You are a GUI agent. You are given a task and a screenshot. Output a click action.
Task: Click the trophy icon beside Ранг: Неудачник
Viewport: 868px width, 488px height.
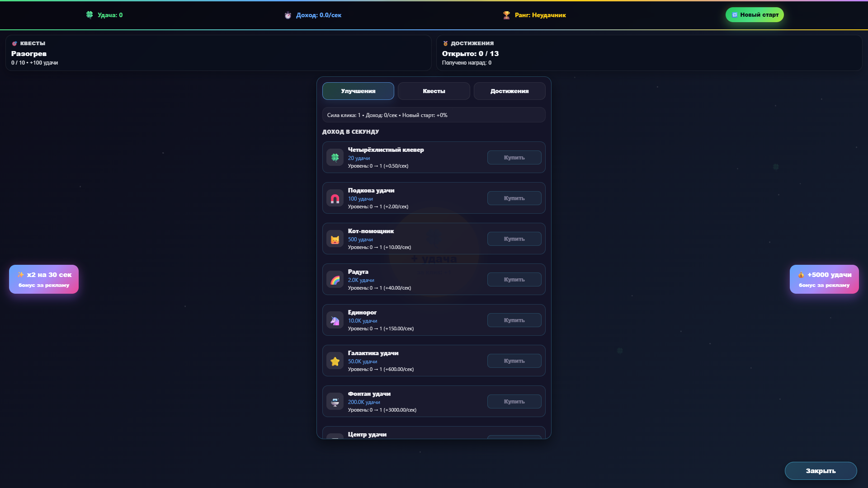pos(507,15)
